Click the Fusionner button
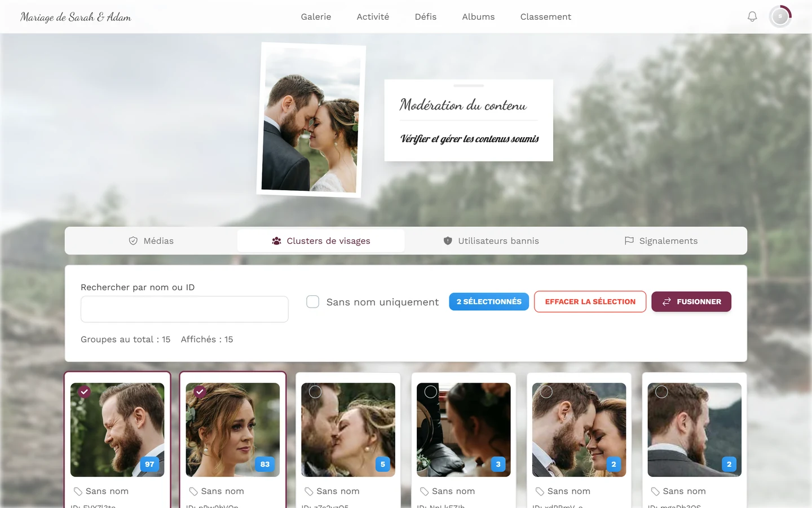 click(x=691, y=301)
